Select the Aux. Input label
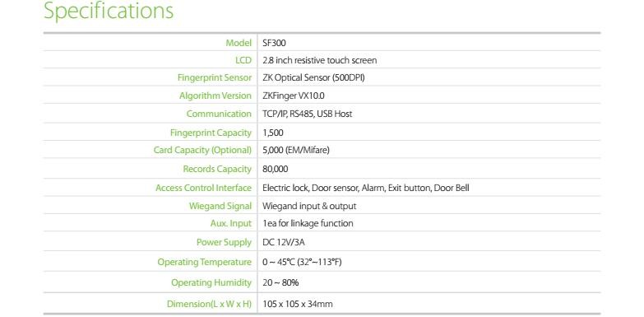The height and width of the screenshot is (317, 644). coord(231,223)
